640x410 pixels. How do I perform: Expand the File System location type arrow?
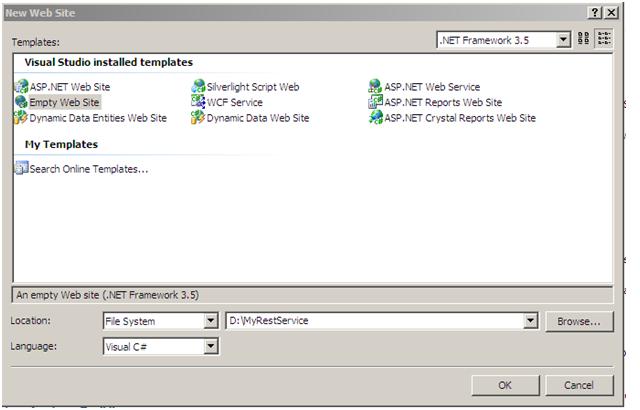[x=211, y=321]
